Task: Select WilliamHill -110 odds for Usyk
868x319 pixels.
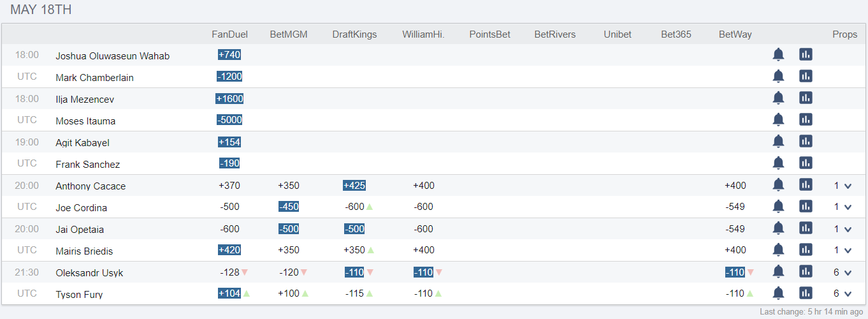Action: (x=423, y=272)
